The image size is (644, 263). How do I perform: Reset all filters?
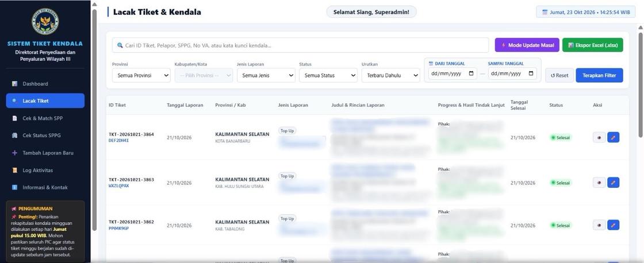pyautogui.click(x=559, y=75)
